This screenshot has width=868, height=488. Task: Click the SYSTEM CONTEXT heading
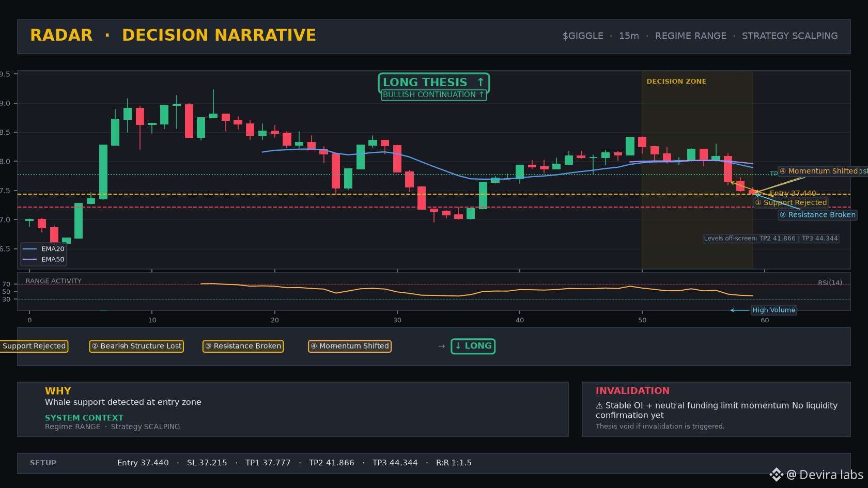point(84,418)
